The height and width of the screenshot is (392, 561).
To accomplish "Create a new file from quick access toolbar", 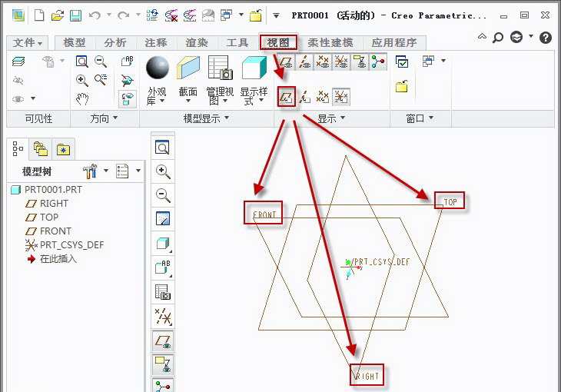I will pos(39,15).
